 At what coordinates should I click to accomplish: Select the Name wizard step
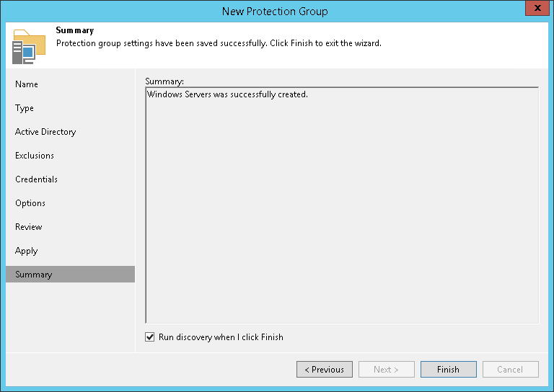(x=27, y=84)
